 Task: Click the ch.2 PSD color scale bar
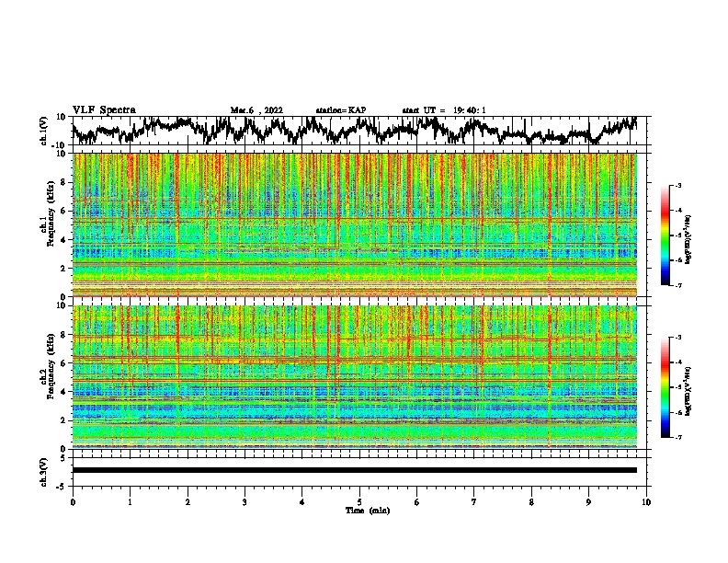pos(665,387)
